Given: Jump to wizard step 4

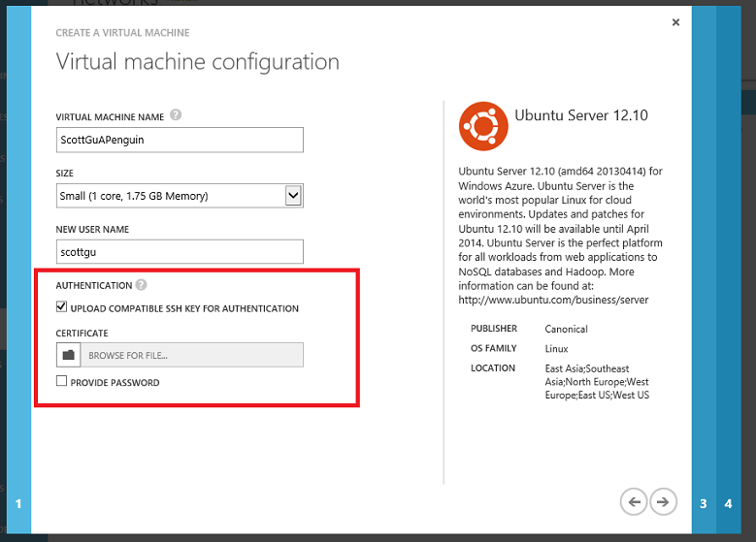Looking at the screenshot, I should coord(729,504).
